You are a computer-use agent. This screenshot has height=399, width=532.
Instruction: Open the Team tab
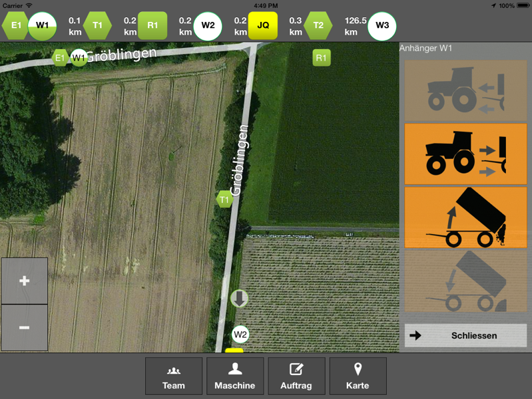174,376
